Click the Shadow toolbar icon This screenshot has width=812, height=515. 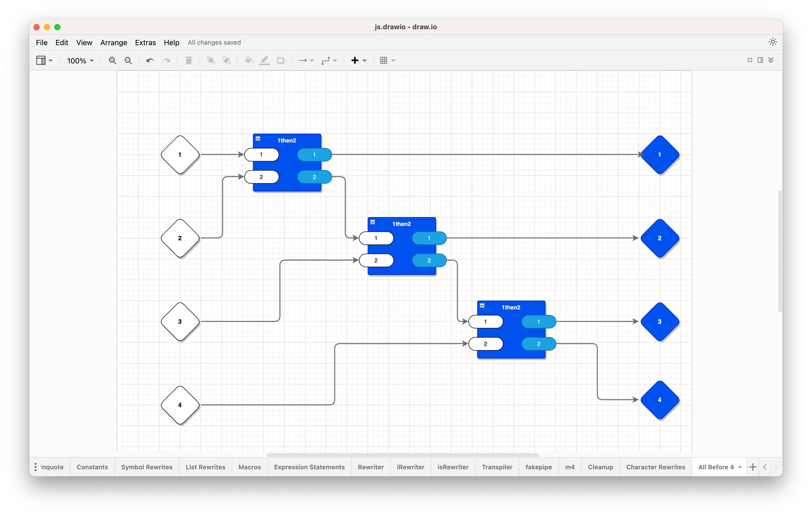pyautogui.click(x=281, y=60)
